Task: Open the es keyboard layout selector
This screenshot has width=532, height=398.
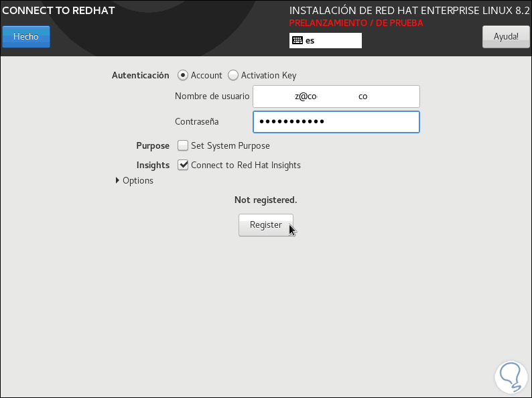Action: [326, 41]
